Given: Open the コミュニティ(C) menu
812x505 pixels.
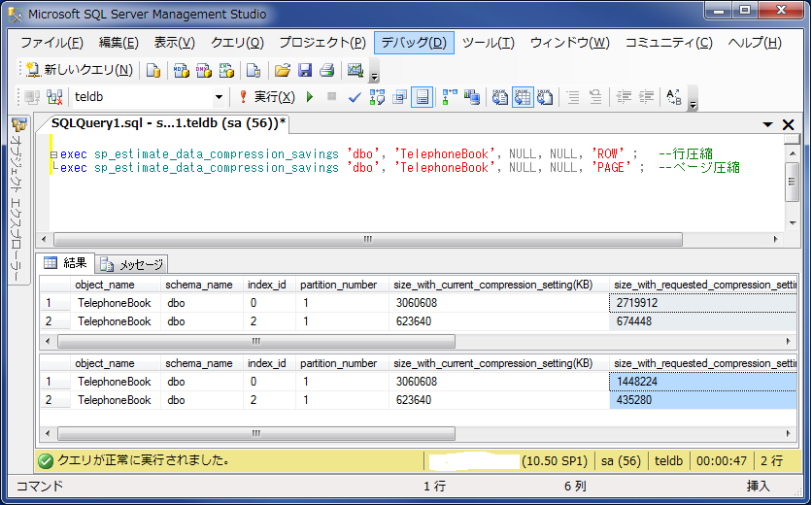Looking at the screenshot, I should coord(669,43).
